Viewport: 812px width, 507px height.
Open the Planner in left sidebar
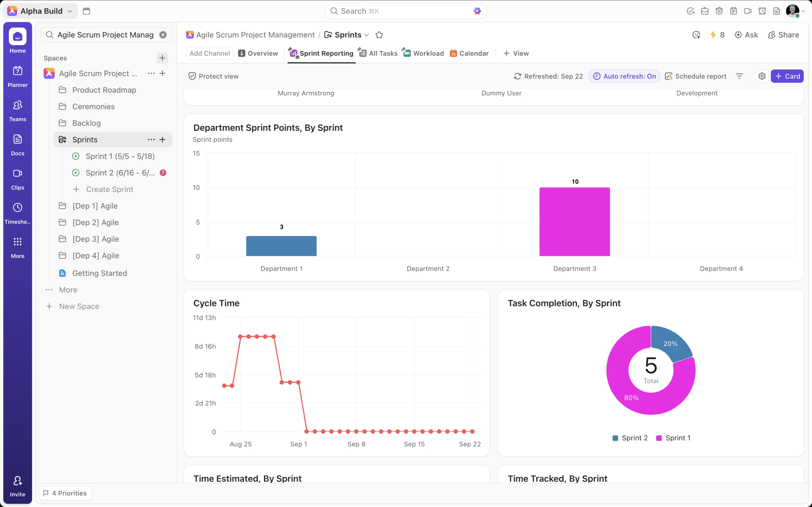click(17, 77)
